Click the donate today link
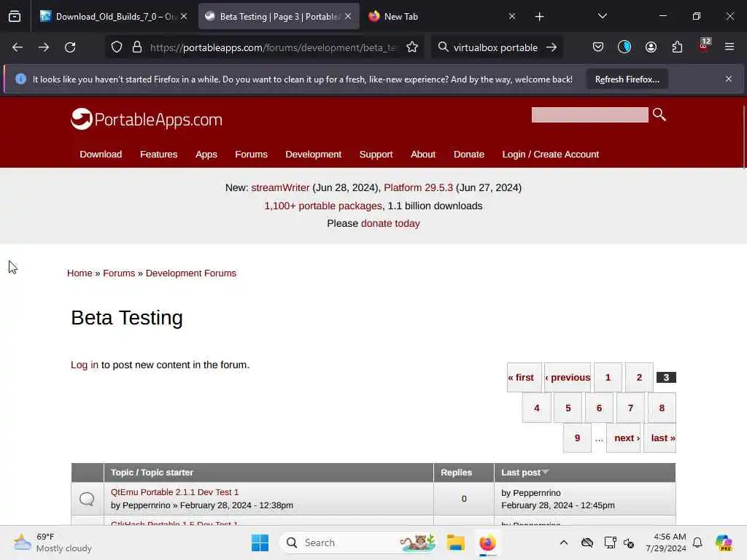Viewport: 747px width, 560px height. point(390,223)
